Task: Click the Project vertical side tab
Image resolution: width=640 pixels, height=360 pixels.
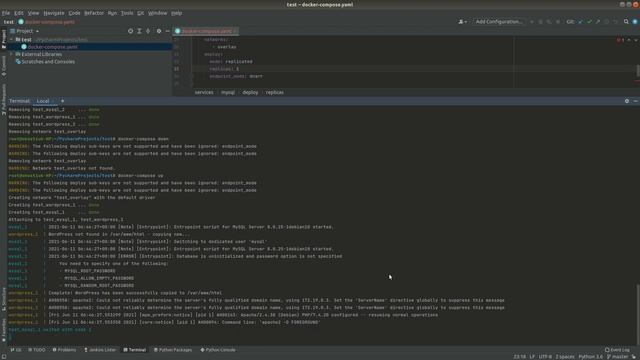Action: (4, 39)
